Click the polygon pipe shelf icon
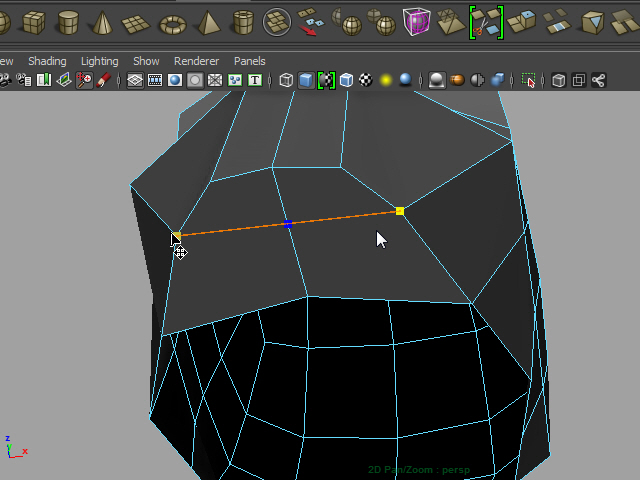640x480 pixels. (x=243, y=21)
